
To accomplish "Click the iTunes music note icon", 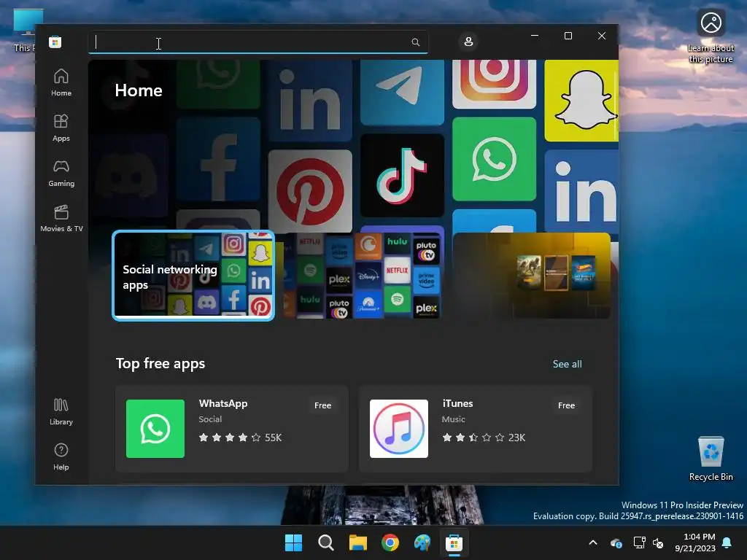I will pos(399,429).
